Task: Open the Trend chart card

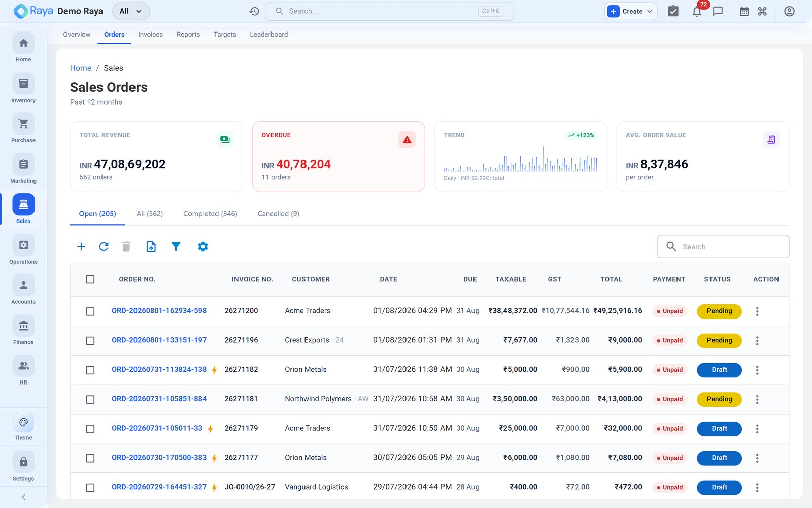Action: click(x=520, y=156)
